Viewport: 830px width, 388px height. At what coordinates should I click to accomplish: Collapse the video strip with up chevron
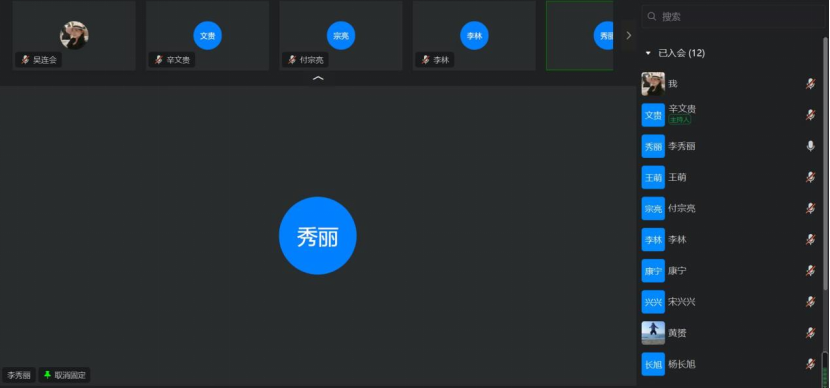(318, 78)
